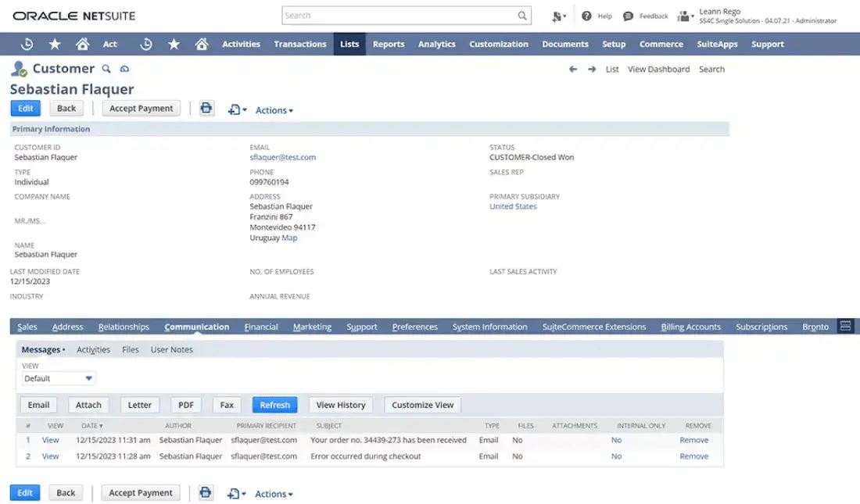Click the blue Refresh button
The image size is (860, 504).
pos(274,405)
